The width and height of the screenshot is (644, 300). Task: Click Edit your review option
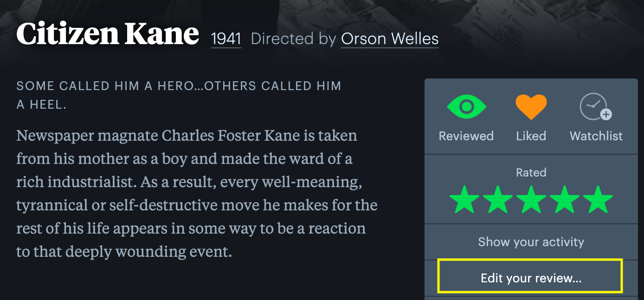pyautogui.click(x=531, y=278)
